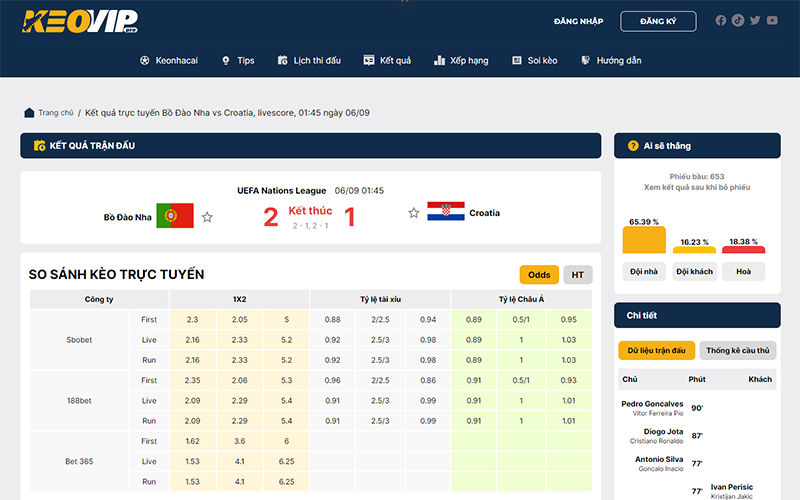800x500 pixels.
Task: Click the Facebook icon in header
Action: click(x=721, y=21)
